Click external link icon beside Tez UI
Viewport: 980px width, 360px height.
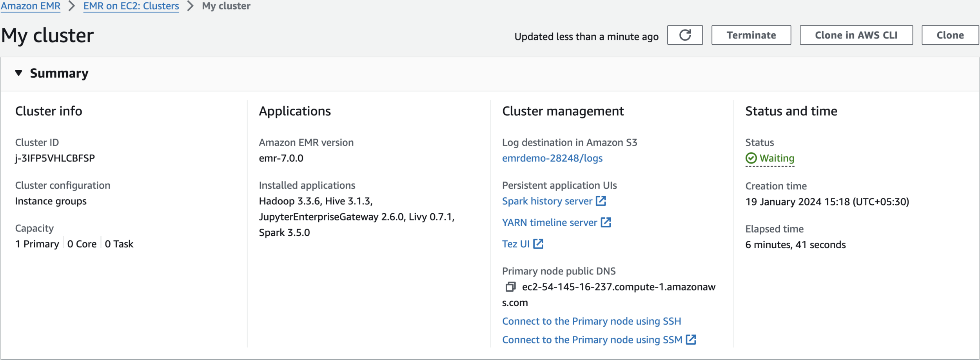[539, 244]
